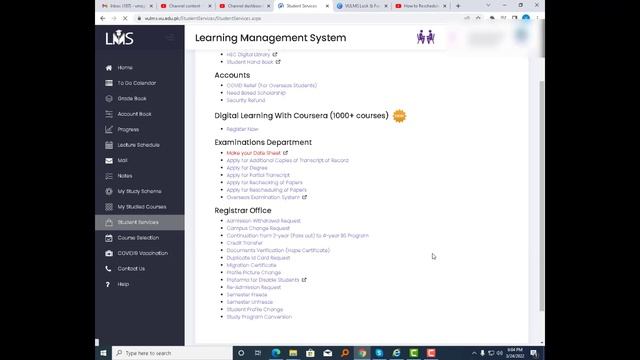The width and height of the screenshot is (640, 360).
Task: Open Profile Picture Change link
Action: pyautogui.click(x=253, y=273)
